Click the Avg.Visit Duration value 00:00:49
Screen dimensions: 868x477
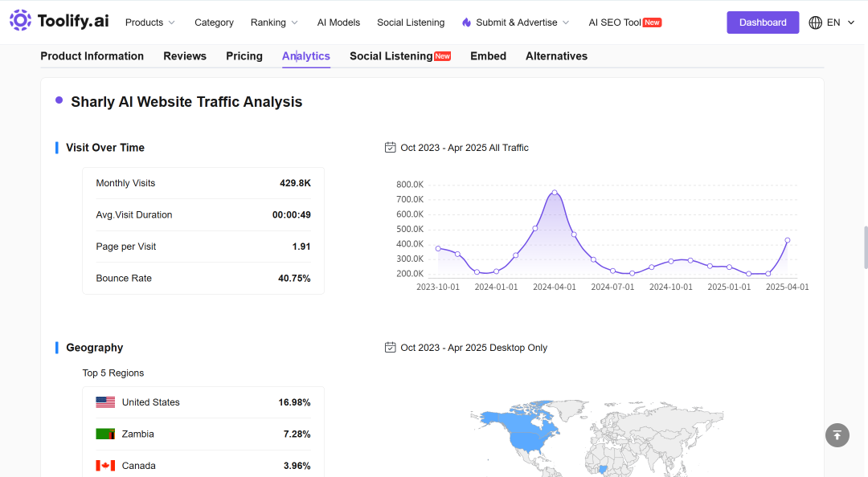tap(291, 214)
